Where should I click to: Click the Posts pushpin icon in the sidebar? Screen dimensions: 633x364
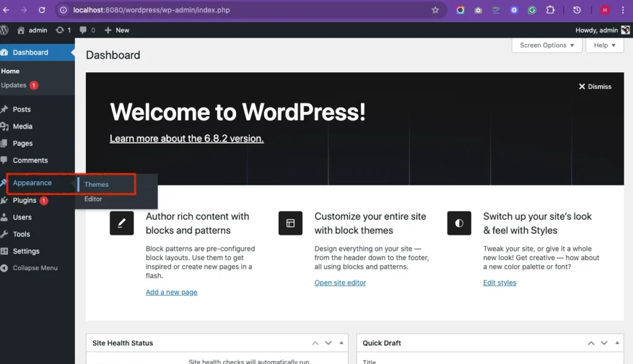pos(6,109)
